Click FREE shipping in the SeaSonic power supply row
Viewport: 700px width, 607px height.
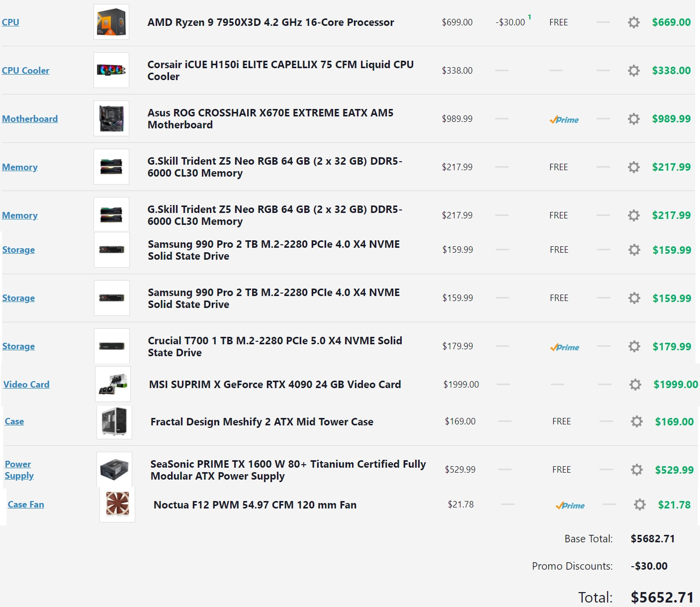pos(561,470)
